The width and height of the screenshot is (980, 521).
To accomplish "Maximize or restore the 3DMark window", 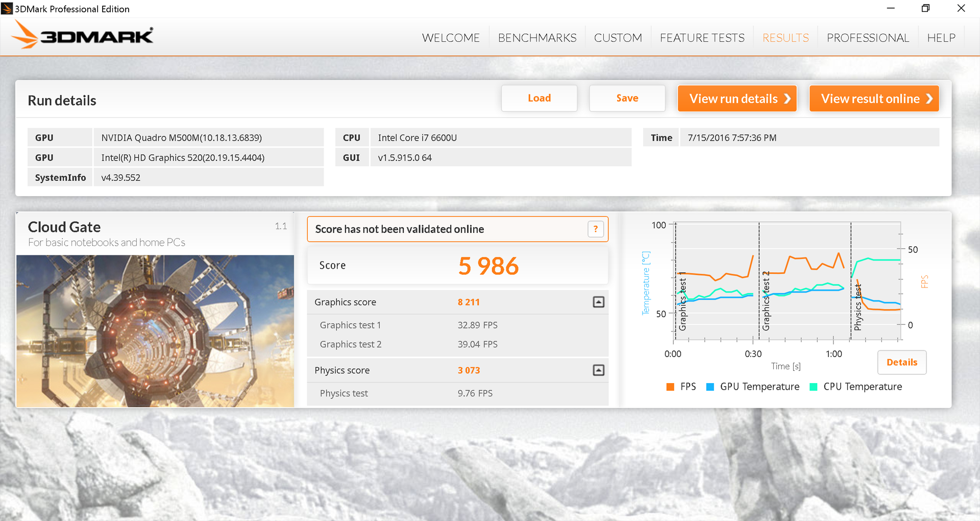I will 925,8.
